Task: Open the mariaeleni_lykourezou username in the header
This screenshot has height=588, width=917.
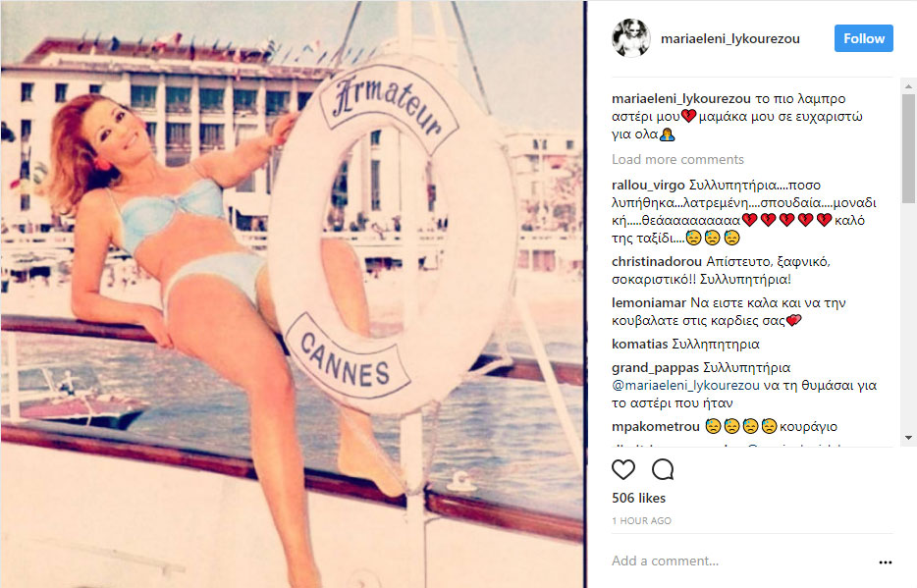Action: (729, 38)
